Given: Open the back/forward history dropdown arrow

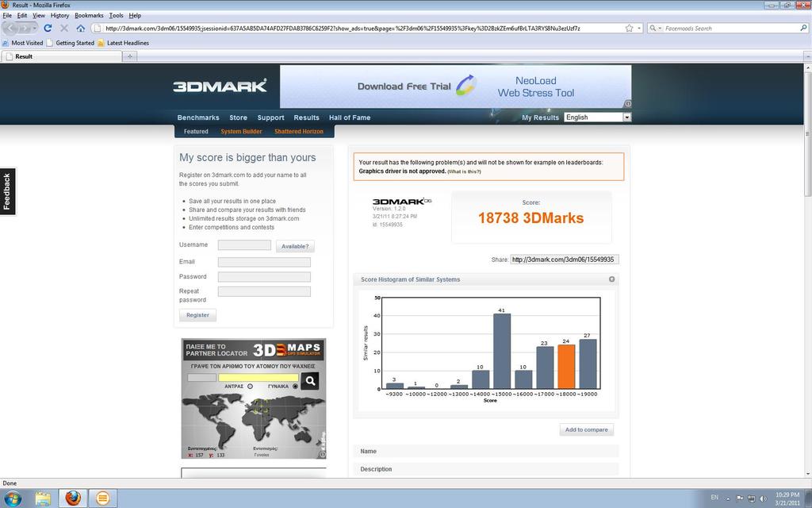Looking at the screenshot, I should [35, 28].
